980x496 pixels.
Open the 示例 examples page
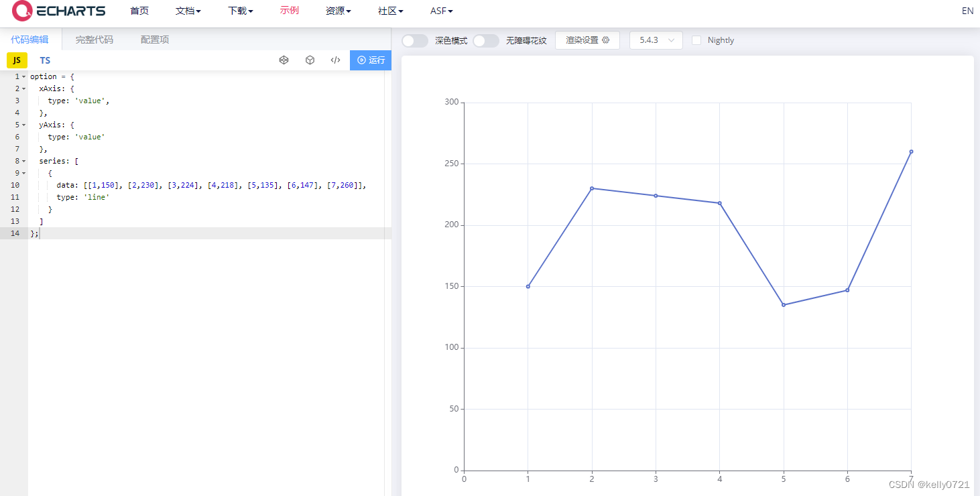(x=290, y=11)
